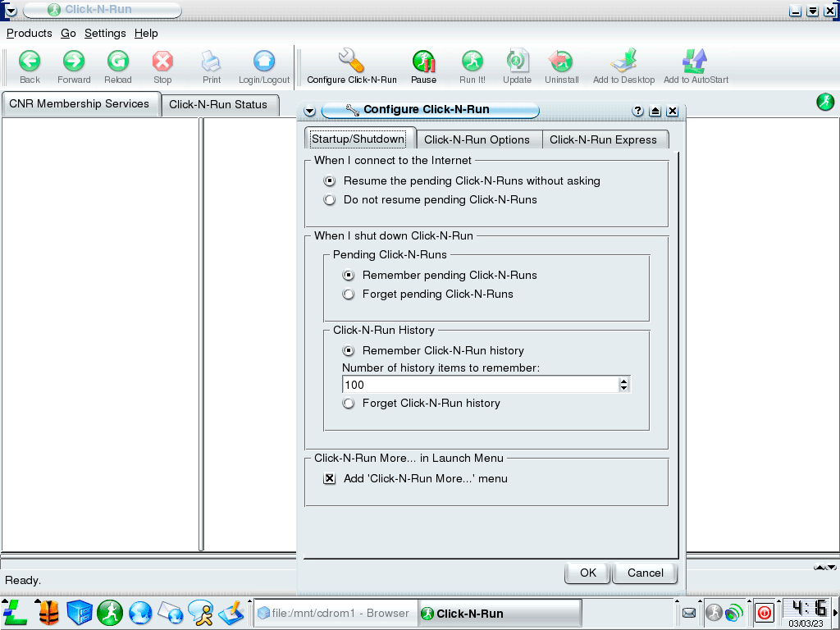Increase history items with up spinner arrow
Viewport: 840px width, 630px height.
pos(623,381)
